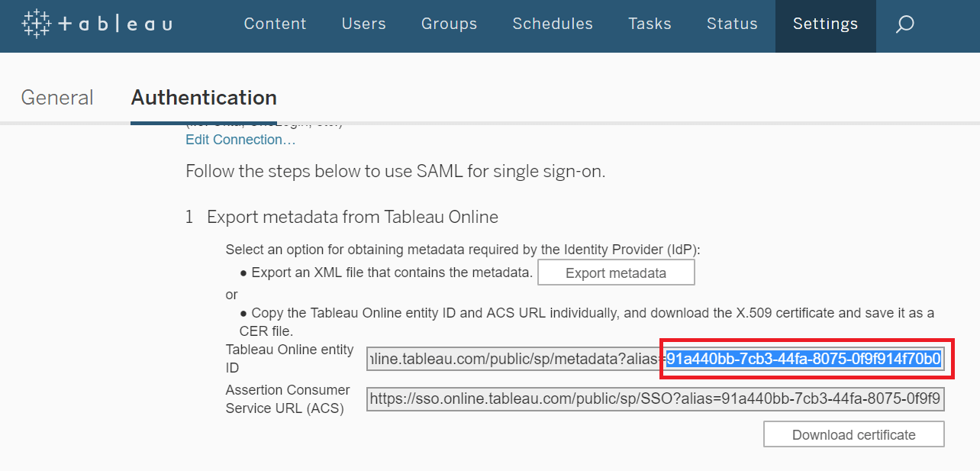Open the Schedules page
Image resolution: width=980 pixels, height=471 pixels.
click(x=553, y=24)
